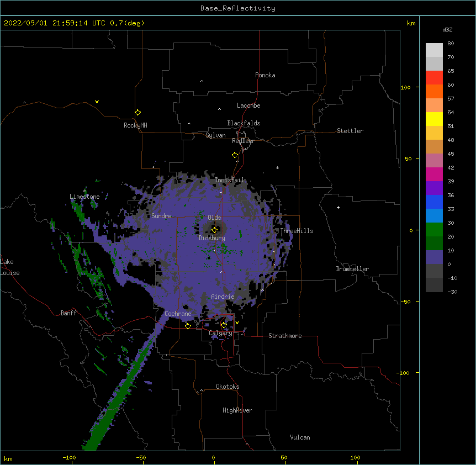Select the green 30 dBZ legend swatch
The image size is (476, 465).
coord(434,230)
